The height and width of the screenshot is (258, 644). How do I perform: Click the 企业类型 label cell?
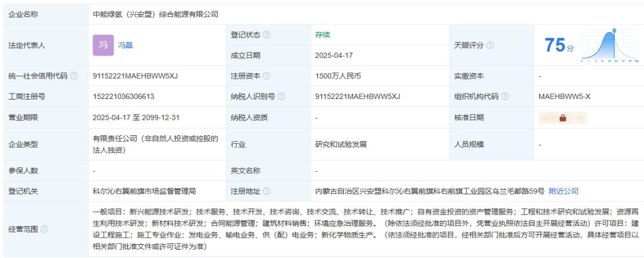(46, 144)
